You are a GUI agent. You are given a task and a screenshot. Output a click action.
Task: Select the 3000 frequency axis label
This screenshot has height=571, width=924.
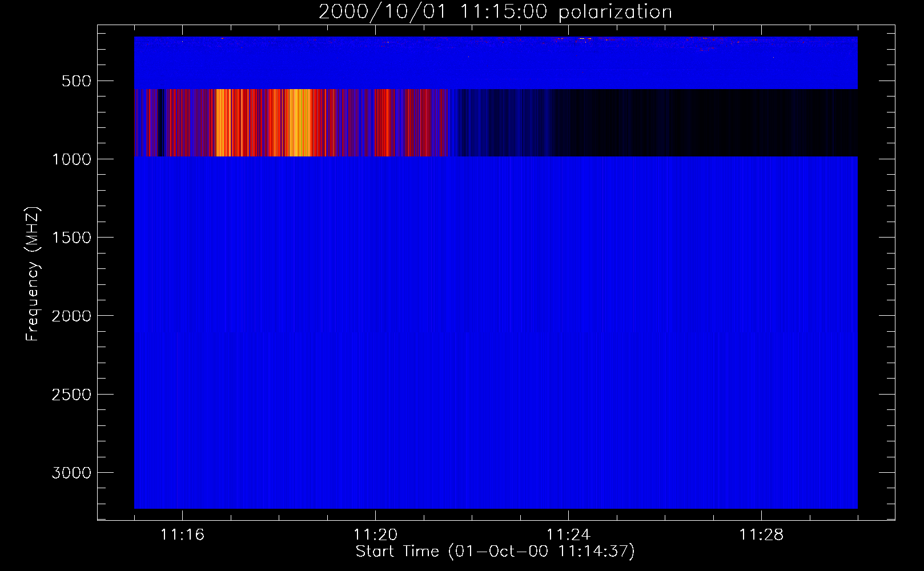tap(71, 473)
